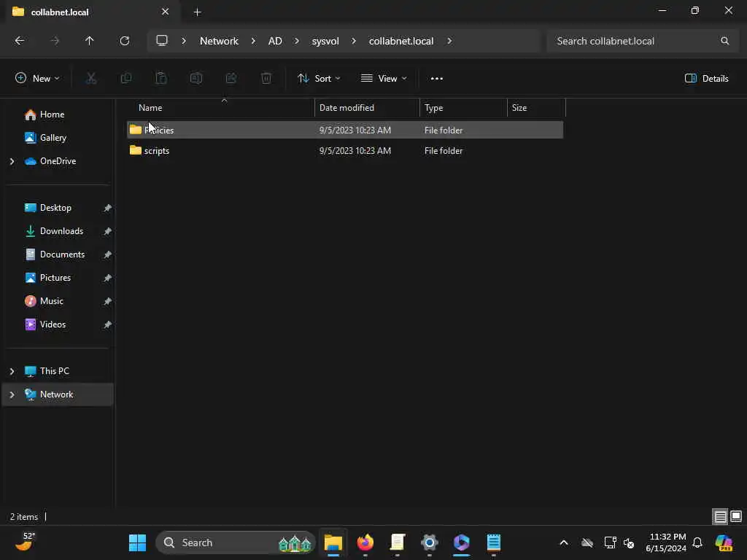Select sysvol in the address breadcrumb
The height and width of the screenshot is (560, 747).
click(x=325, y=41)
